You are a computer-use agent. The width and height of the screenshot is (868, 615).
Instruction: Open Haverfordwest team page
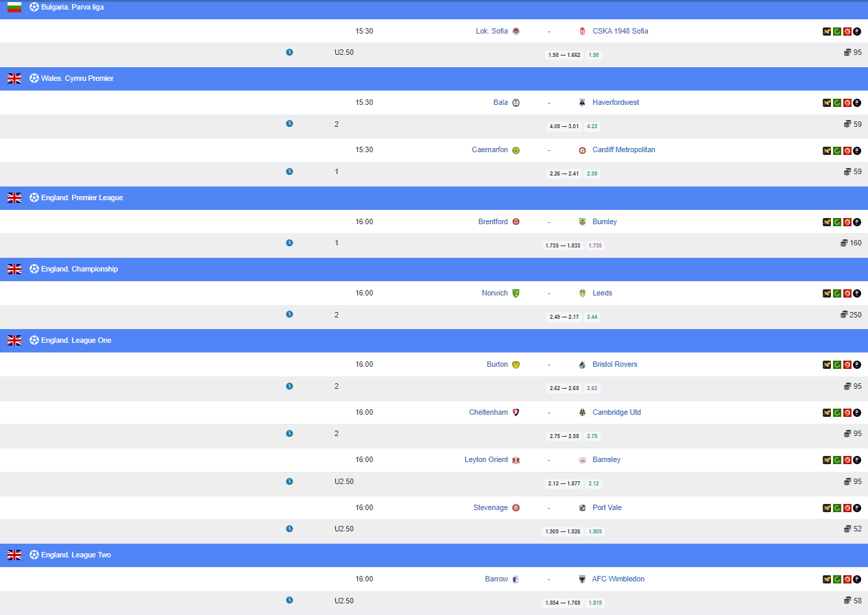(616, 102)
